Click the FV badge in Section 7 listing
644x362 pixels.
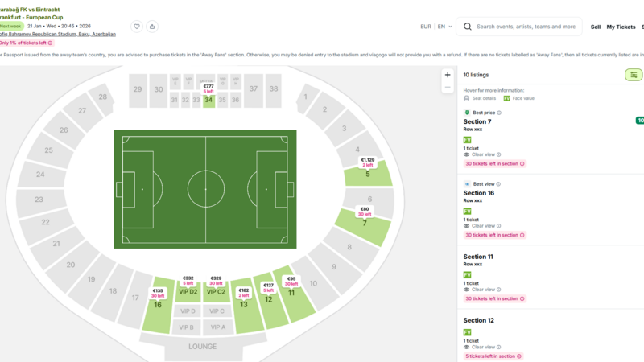tap(468, 140)
